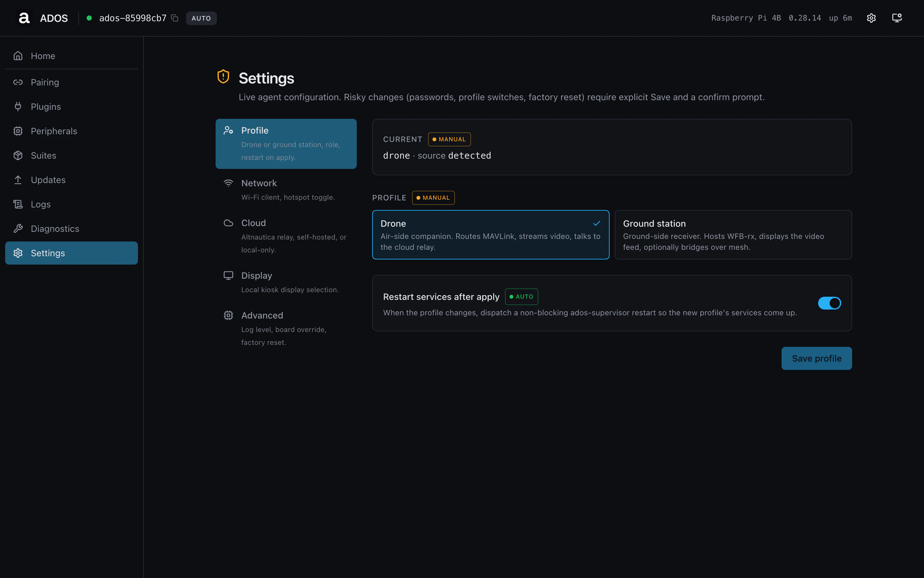Click the Save profile button
Viewport: 924px width, 578px height.
pos(816,358)
